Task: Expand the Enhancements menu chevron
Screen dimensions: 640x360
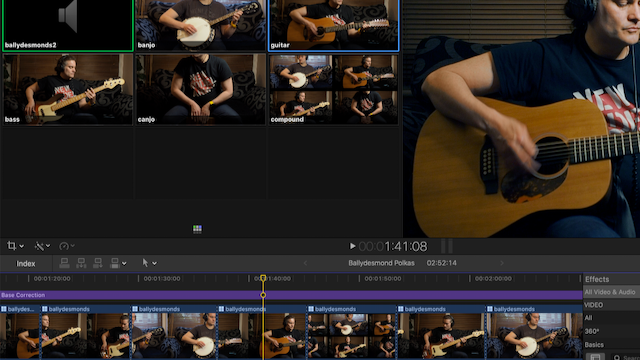Action: [48, 246]
